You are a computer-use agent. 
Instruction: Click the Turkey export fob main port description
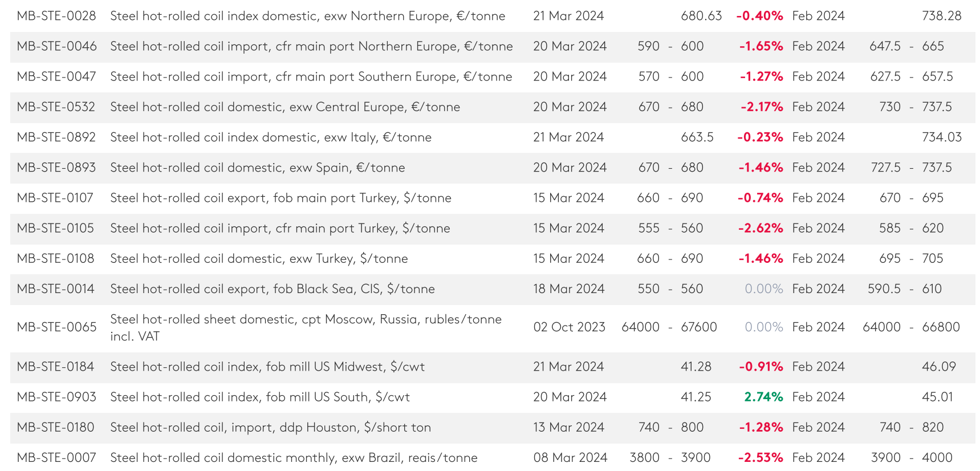pyautogui.click(x=280, y=198)
